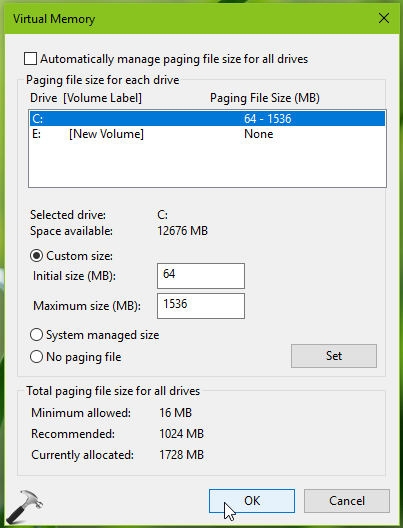This screenshot has height=528, width=403.
Task: Choose System managed size option
Action: click(36, 335)
